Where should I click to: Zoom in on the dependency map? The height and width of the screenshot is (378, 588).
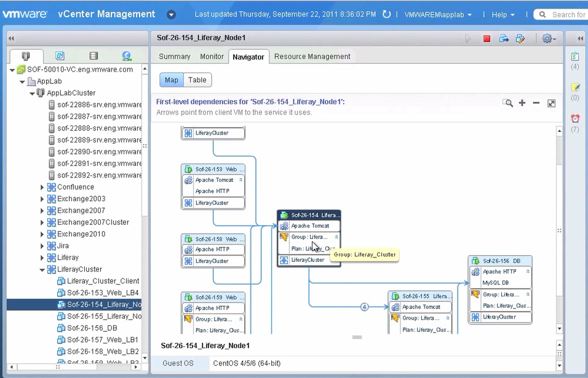[x=522, y=103]
